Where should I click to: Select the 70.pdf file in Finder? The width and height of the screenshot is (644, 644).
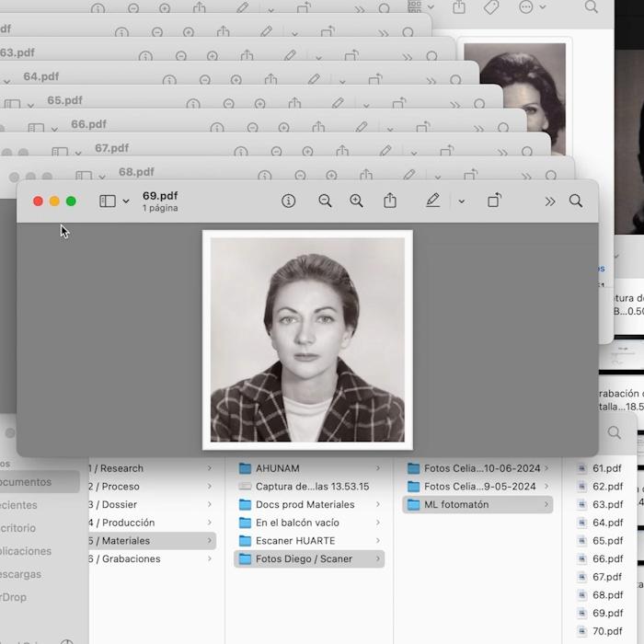tap(606, 631)
